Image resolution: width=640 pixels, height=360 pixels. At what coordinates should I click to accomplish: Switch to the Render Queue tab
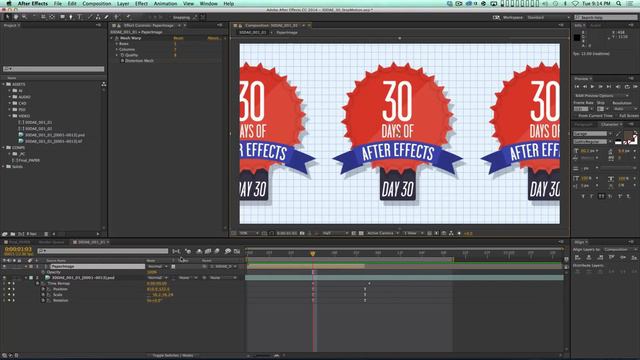coord(51,242)
